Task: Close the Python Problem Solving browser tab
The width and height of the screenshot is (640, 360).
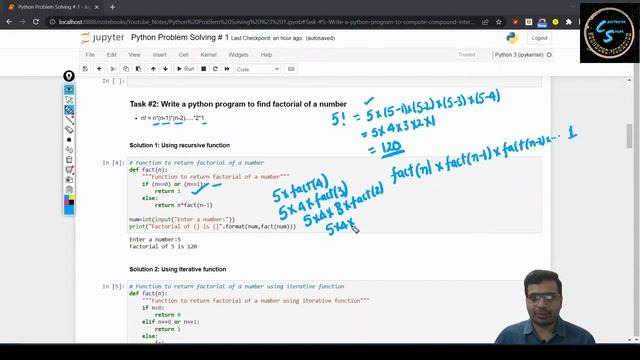Action: [96, 7]
